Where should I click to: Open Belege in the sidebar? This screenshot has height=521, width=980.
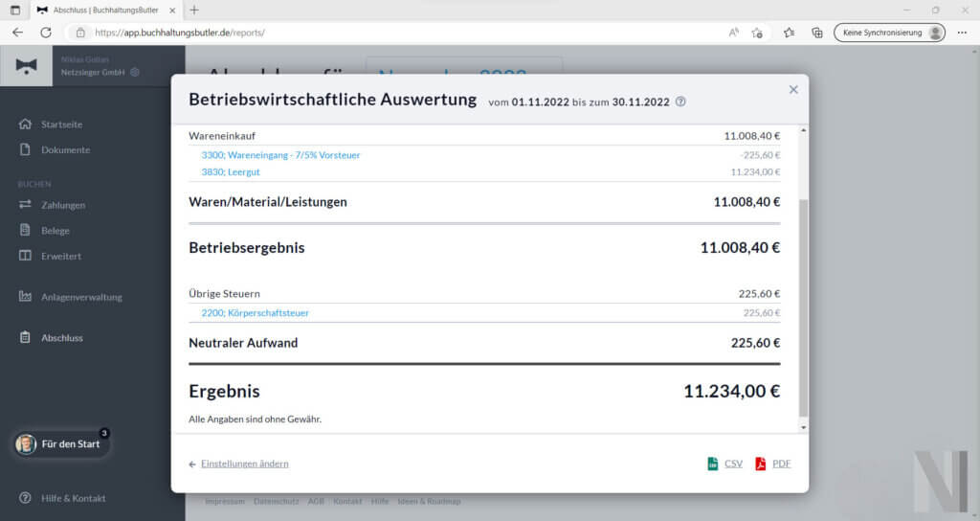tap(55, 231)
